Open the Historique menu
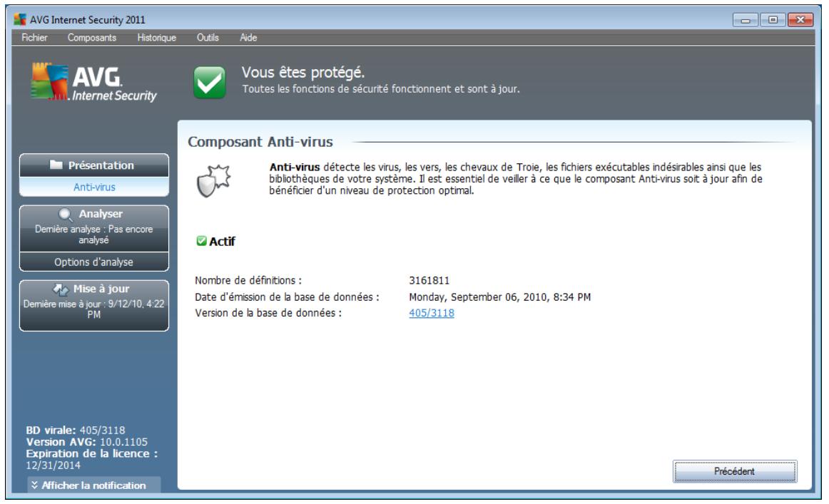Viewport: 829px width, 504px height. [x=156, y=38]
